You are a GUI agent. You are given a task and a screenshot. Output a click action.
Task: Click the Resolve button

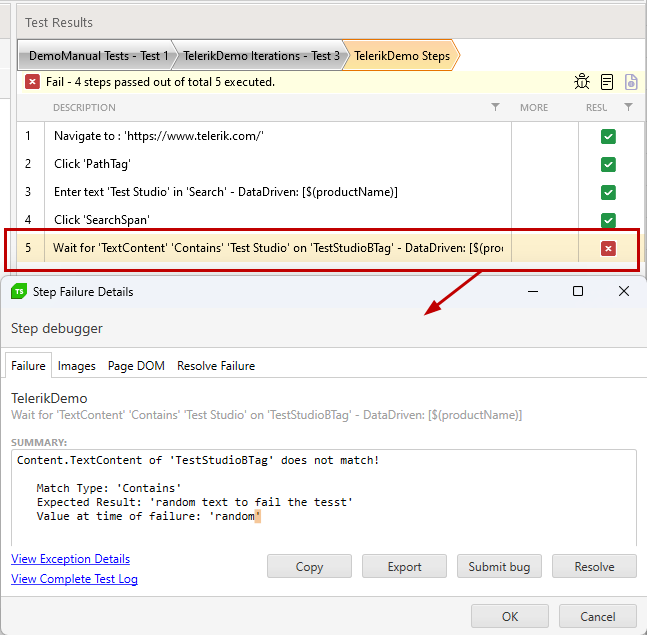point(594,567)
